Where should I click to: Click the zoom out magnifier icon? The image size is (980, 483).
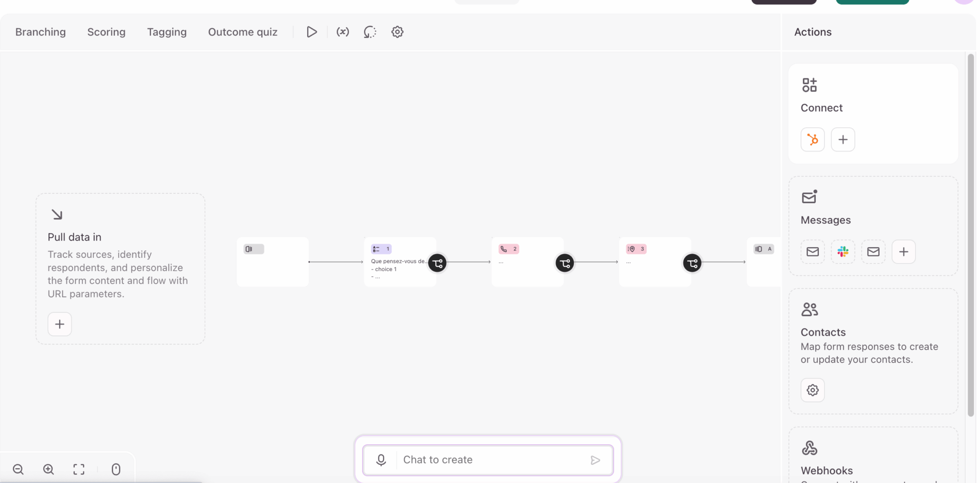pyautogui.click(x=18, y=469)
